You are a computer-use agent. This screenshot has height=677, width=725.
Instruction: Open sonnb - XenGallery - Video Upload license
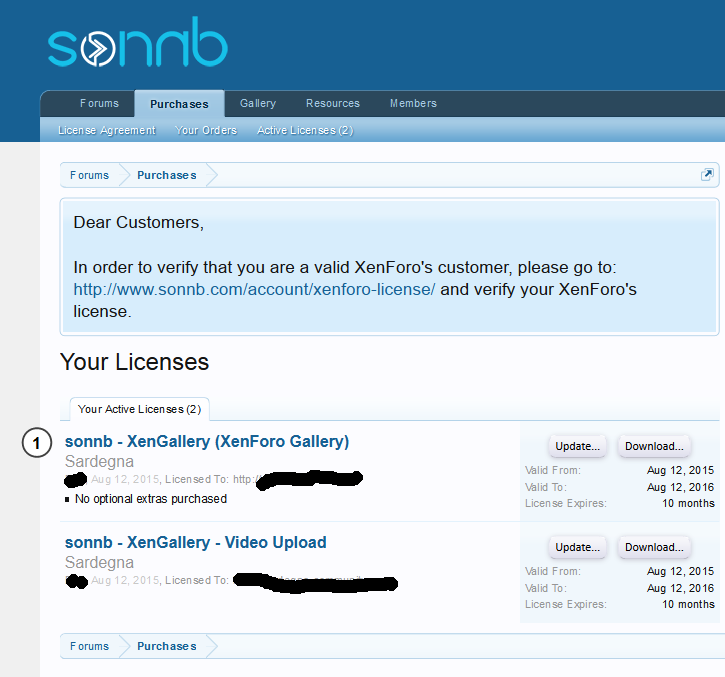[196, 542]
